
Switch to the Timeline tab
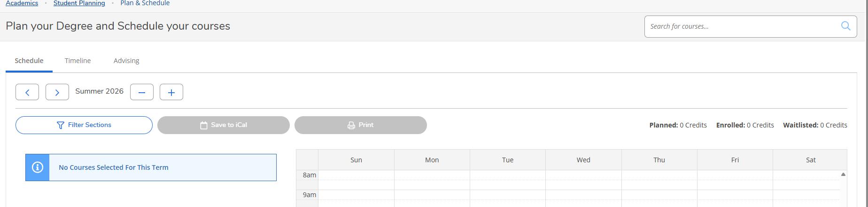[x=78, y=61]
